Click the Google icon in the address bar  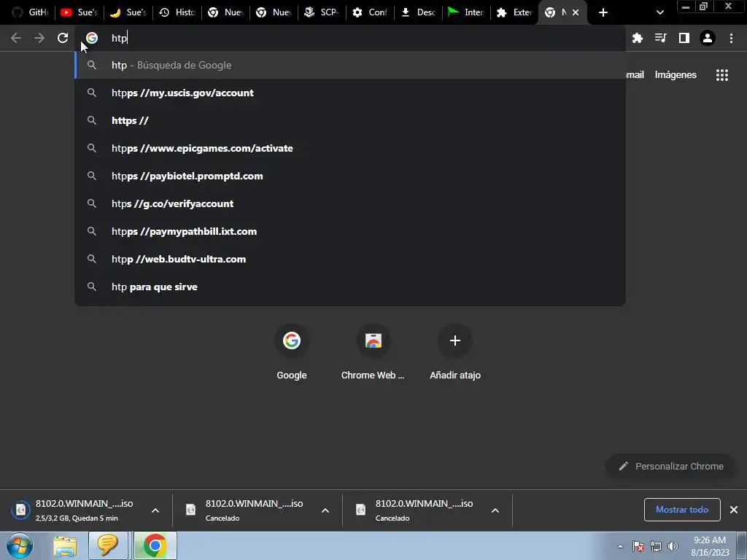pos(91,38)
